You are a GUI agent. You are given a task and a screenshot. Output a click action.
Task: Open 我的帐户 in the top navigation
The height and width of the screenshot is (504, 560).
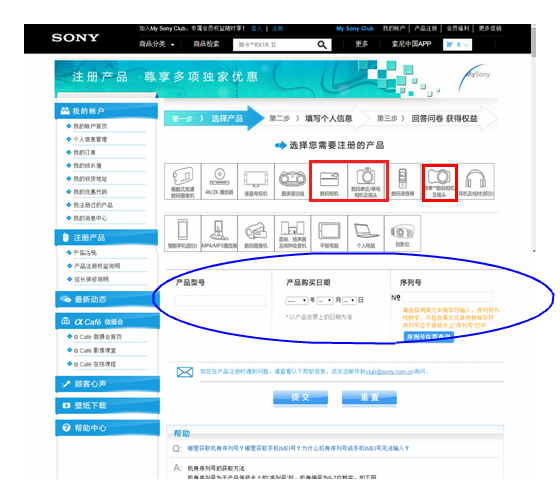pyautogui.click(x=394, y=29)
